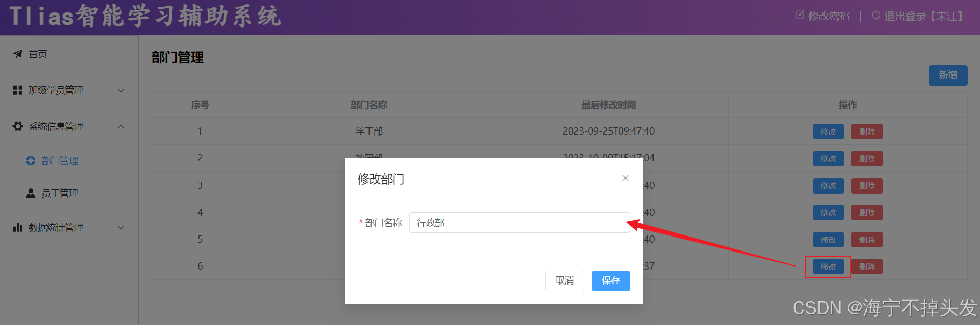Click sequence number 5 cell
The width and height of the screenshot is (980, 325).
click(200, 239)
